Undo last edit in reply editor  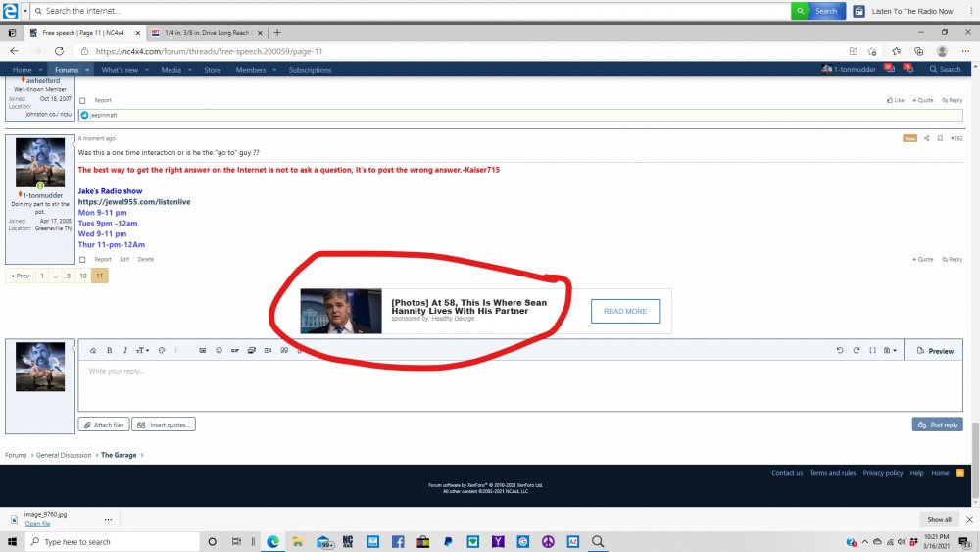click(840, 351)
